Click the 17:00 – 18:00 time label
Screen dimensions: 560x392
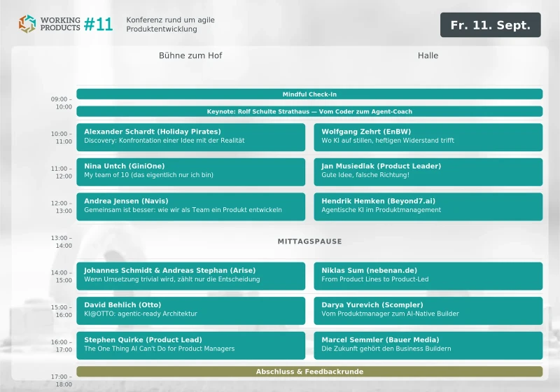(x=62, y=381)
